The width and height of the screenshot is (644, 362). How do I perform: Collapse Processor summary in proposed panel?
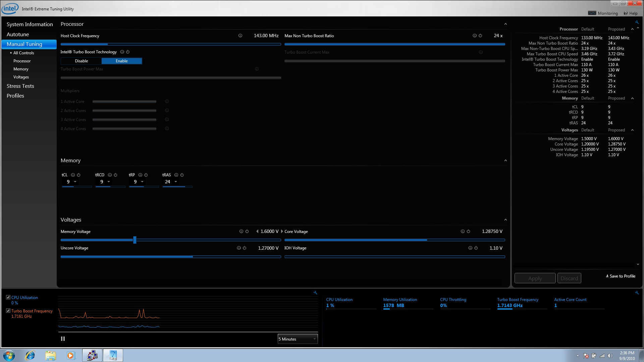tap(632, 29)
